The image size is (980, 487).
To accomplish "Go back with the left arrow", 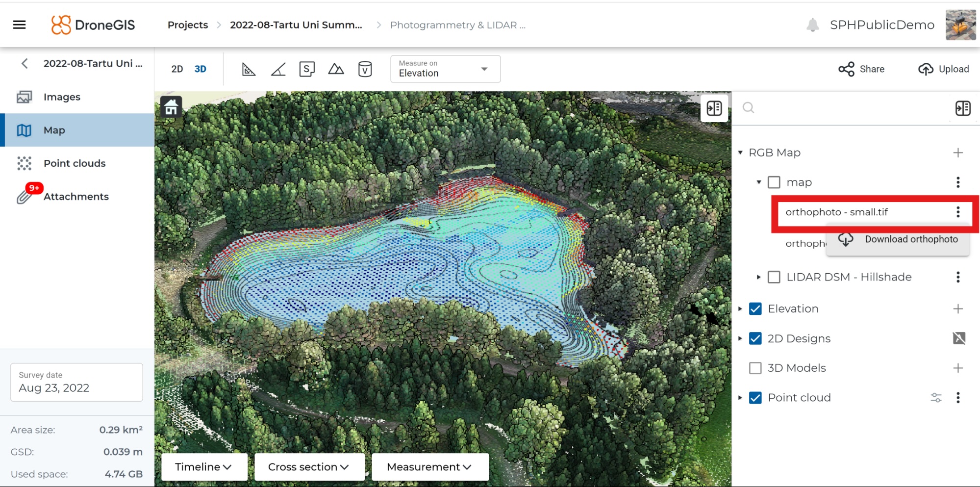I will tap(25, 63).
